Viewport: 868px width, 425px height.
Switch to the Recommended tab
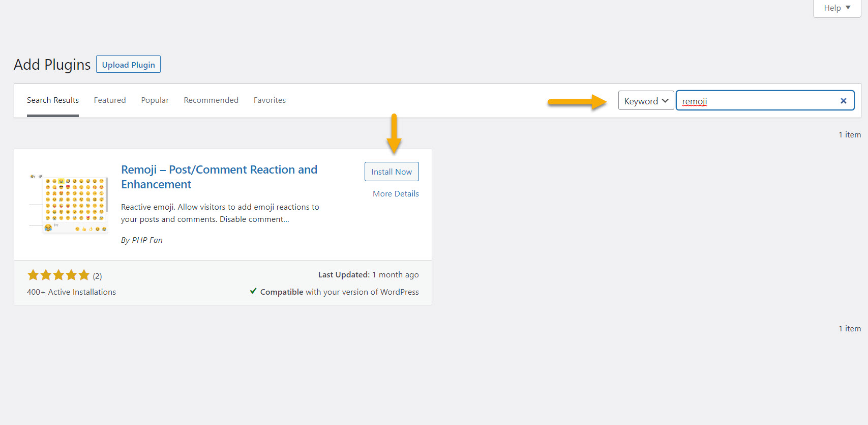(x=211, y=100)
